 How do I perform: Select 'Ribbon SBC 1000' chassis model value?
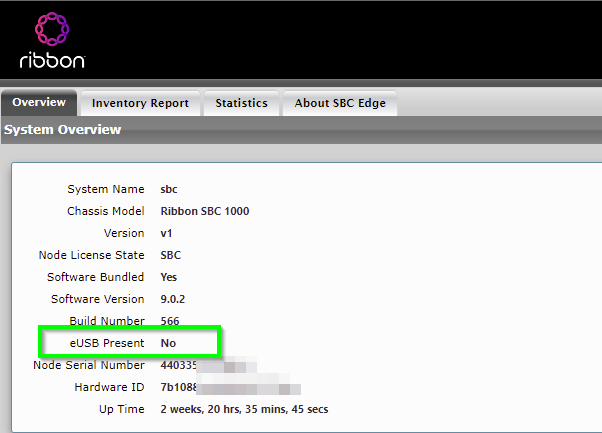(205, 211)
